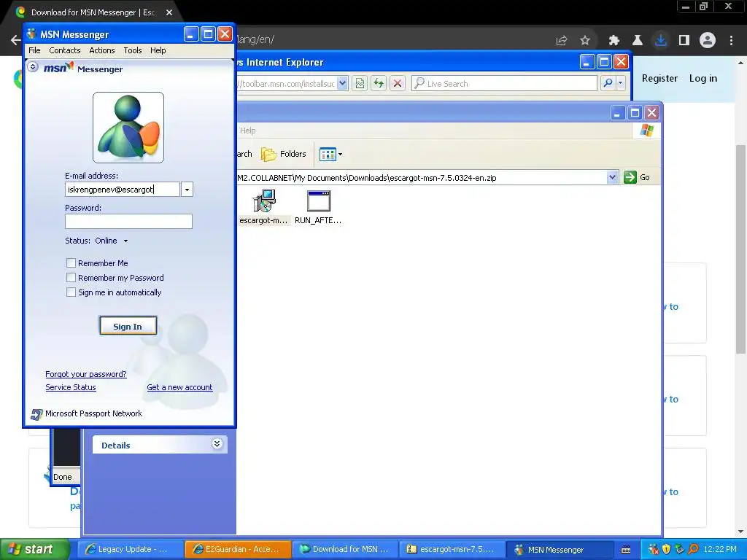Switch to E2Guardian taskbar item
747x560 pixels.
[x=239, y=549]
